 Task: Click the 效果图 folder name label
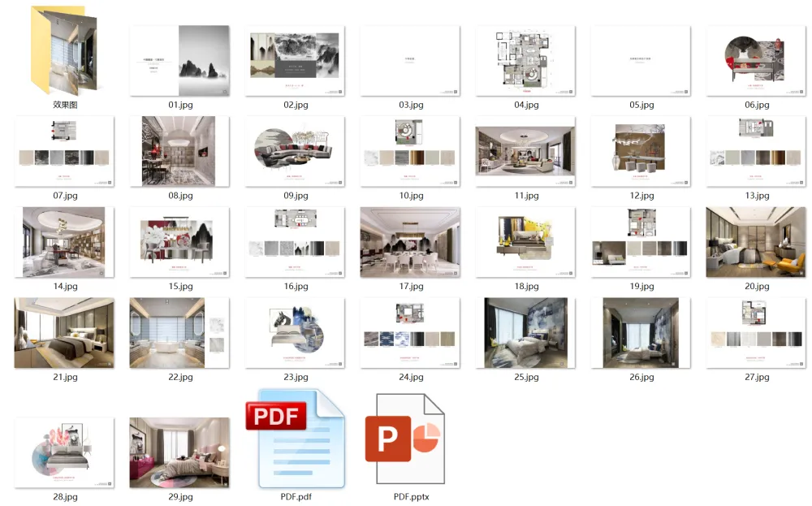pyautogui.click(x=64, y=105)
